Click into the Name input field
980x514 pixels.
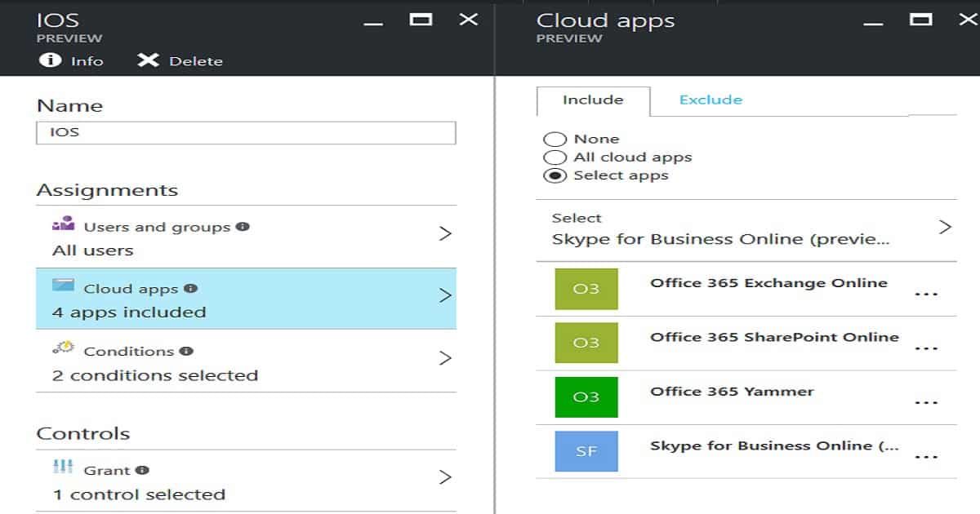click(246, 132)
